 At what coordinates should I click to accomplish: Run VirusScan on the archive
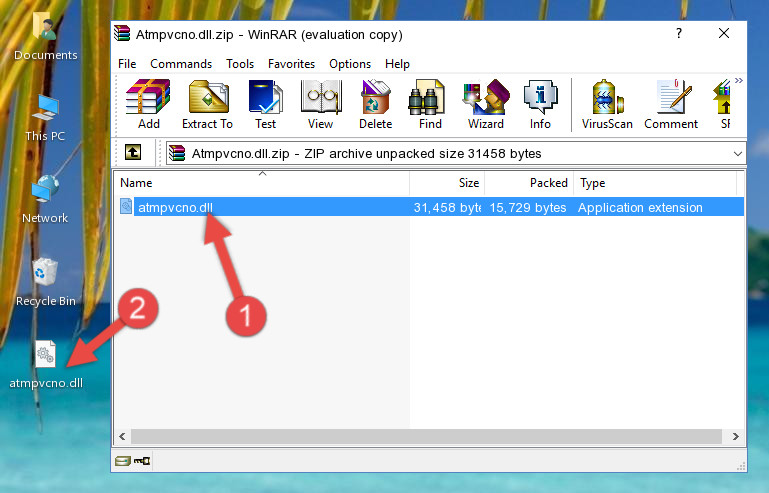point(607,104)
